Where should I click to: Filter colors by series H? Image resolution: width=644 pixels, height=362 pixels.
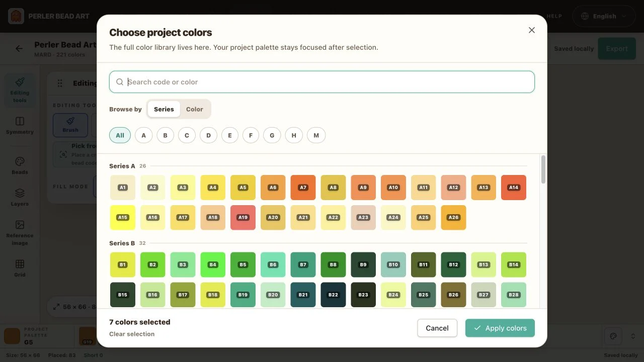click(294, 135)
